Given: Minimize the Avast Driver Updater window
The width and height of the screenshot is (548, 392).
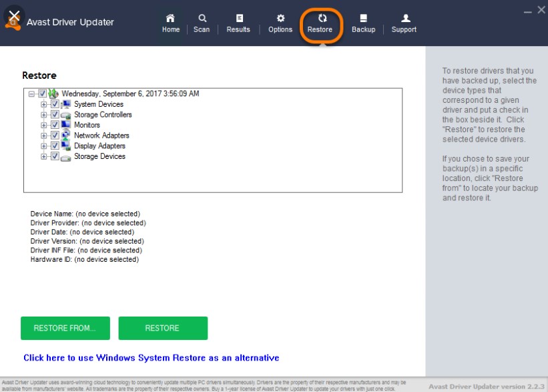Looking at the screenshot, I should pos(528,11).
